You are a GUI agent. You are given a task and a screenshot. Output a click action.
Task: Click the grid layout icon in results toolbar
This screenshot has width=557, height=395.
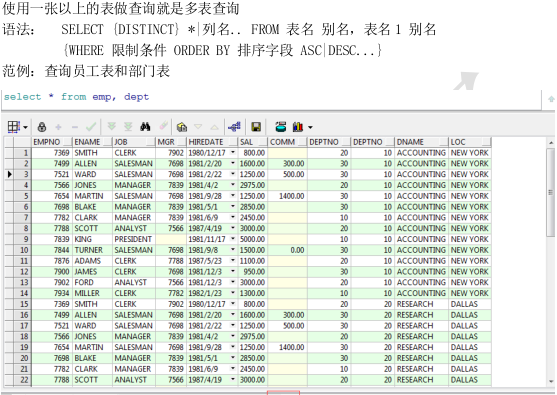[13, 127]
